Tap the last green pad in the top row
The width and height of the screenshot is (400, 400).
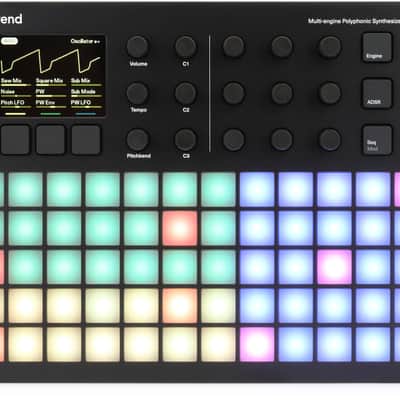(x=218, y=190)
